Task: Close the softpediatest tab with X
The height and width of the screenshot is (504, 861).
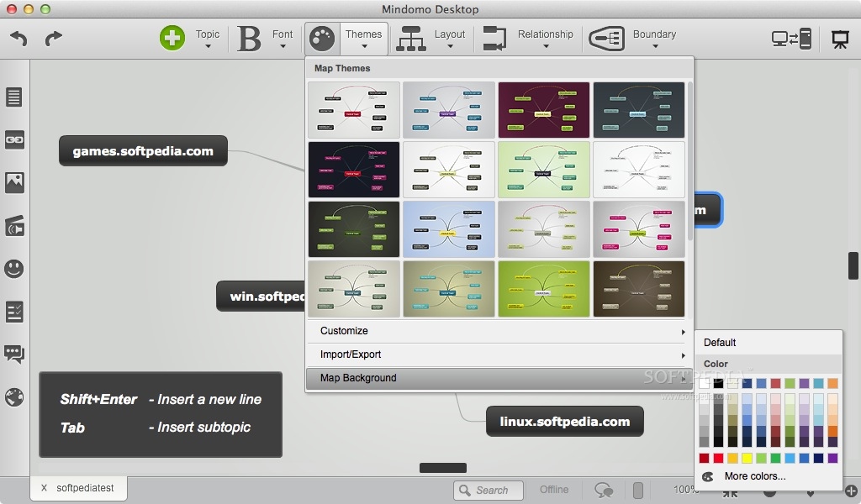Action: (x=44, y=487)
